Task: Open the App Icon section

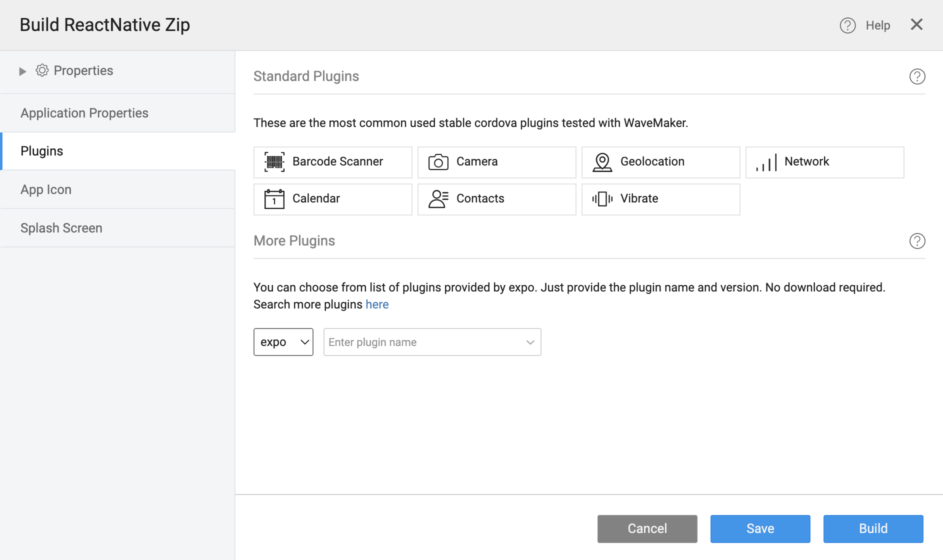Action: click(46, 189)
